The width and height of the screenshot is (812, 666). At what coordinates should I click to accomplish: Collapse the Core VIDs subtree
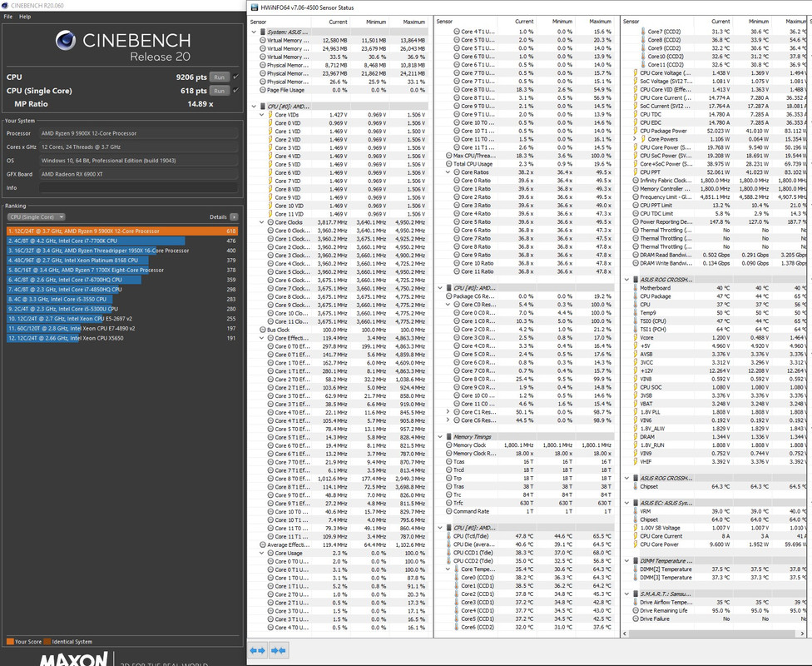[x=262, y=115]
